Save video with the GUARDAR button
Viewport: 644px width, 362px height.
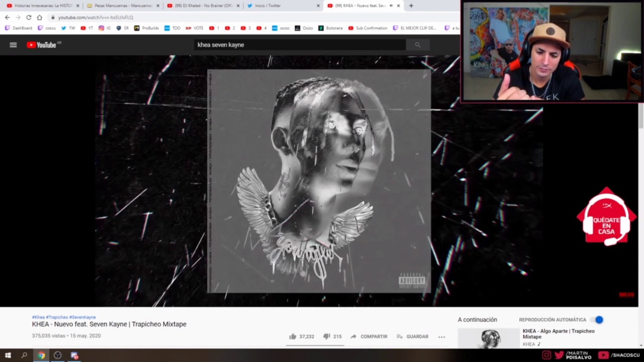pyautogui.click(x=412, y=336)
